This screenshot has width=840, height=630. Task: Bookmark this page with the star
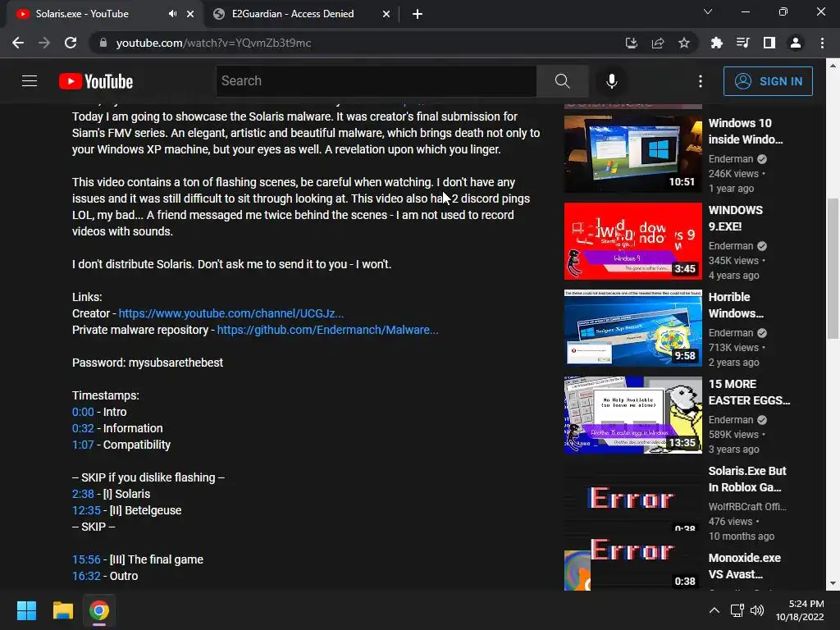click(684, 43)
